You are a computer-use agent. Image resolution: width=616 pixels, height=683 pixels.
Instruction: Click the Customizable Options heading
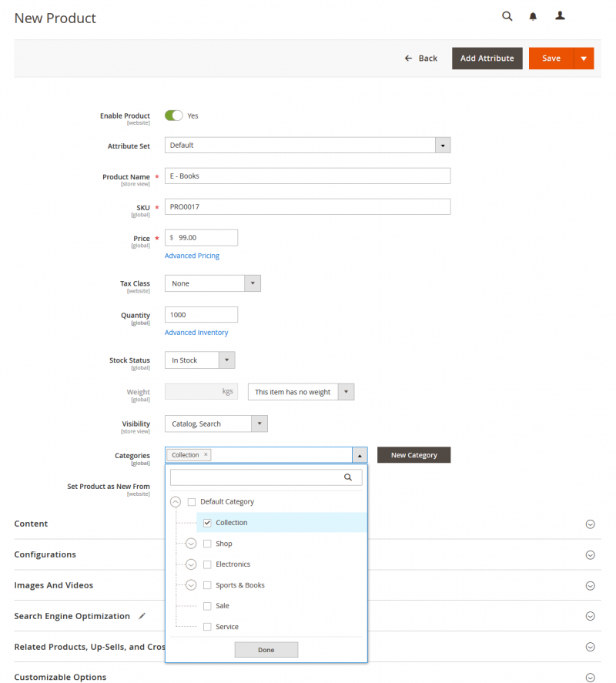(x=60, y=678)
